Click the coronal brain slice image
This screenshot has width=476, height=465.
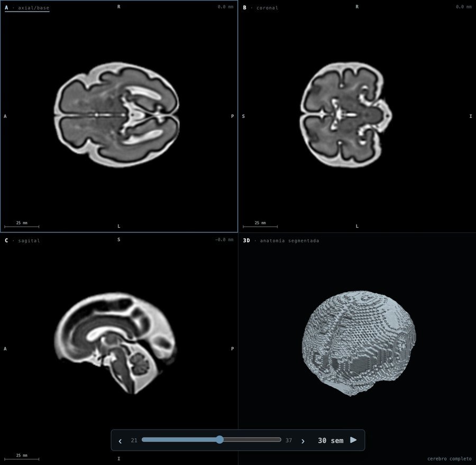[x=346, y=115]
